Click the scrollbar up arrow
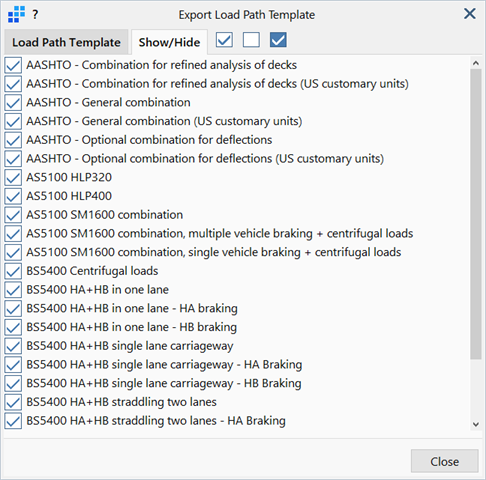 coord(476,63)
